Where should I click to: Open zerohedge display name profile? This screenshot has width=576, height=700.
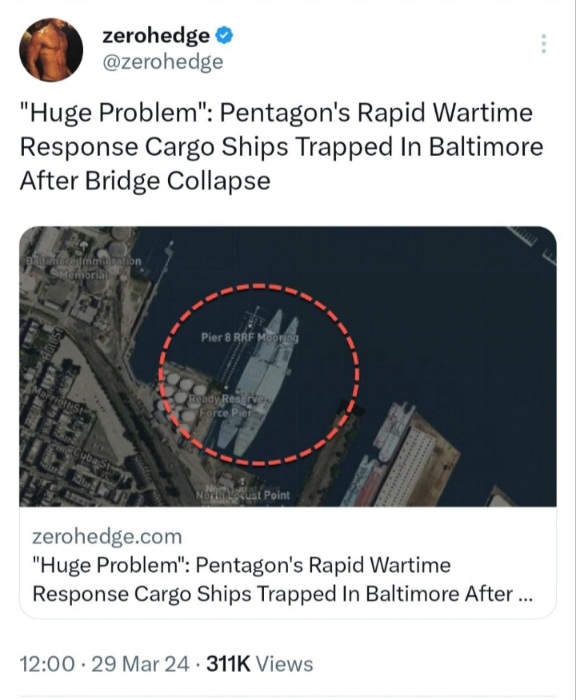(x=156, y=35)
